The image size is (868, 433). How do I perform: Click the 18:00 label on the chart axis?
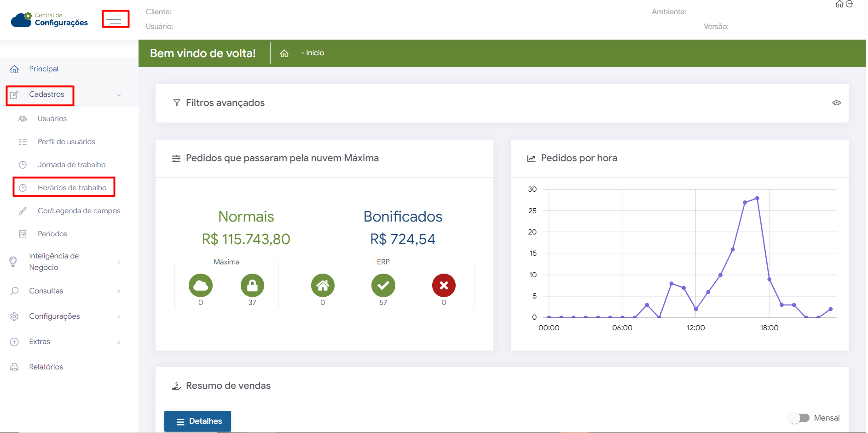coord(769,328)
